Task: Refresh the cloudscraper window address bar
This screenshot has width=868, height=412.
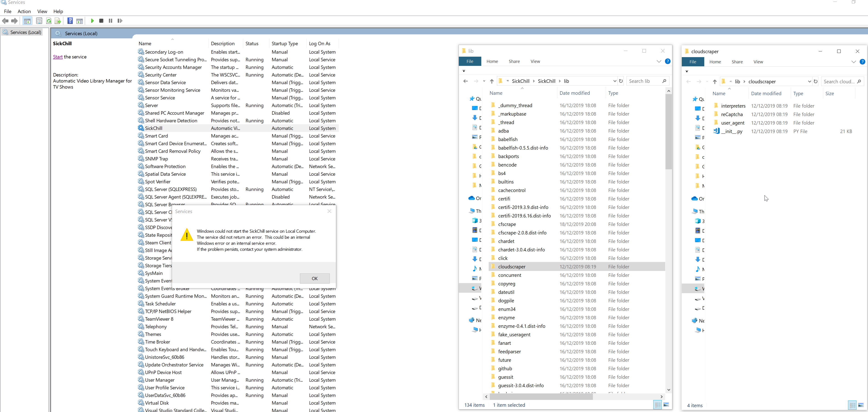Action: pyautogui.click(x=816, y=81)
